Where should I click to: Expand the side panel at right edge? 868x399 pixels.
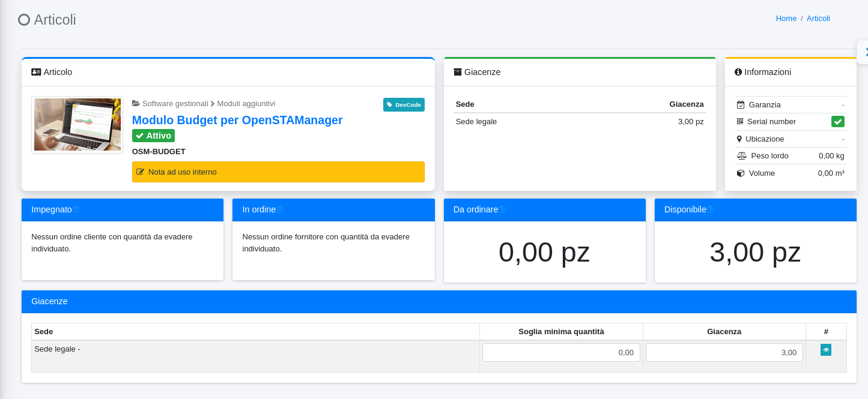coord(864,53)
